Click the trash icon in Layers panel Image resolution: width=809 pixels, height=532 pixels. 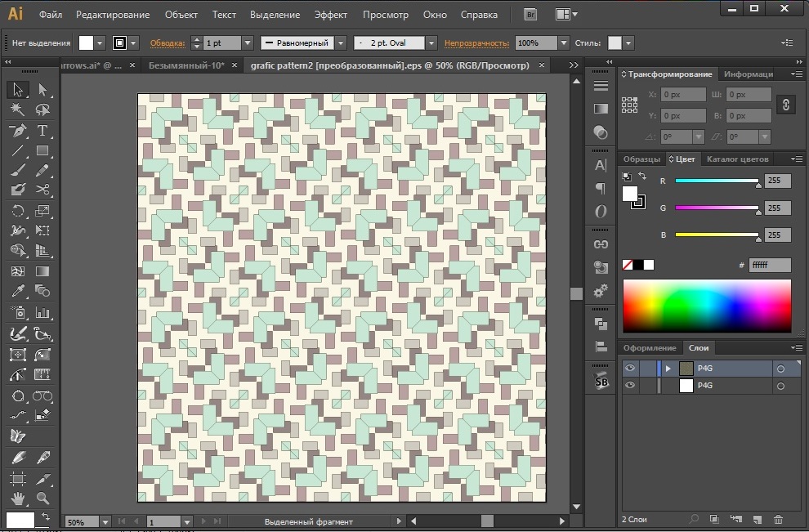click(778, 519)
